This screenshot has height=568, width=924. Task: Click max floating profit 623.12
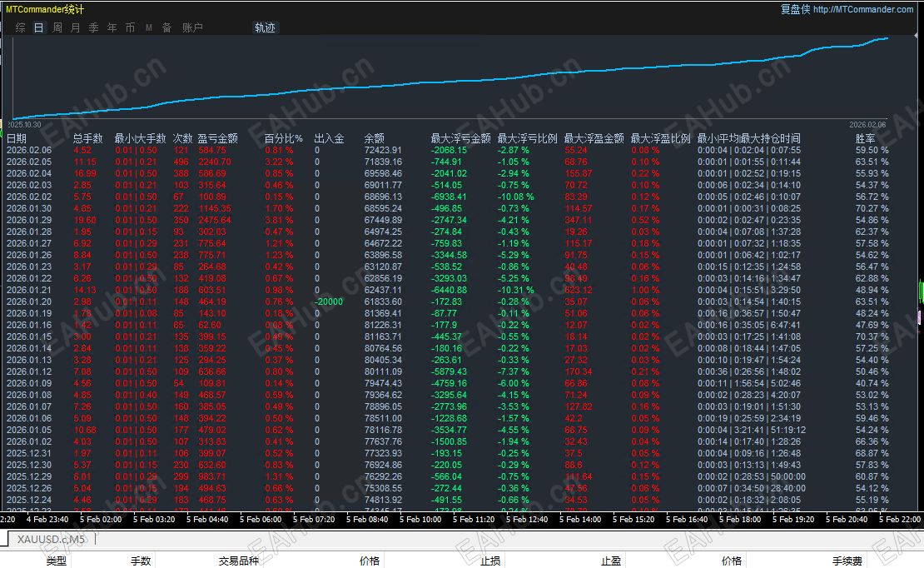tap(579, 290)
